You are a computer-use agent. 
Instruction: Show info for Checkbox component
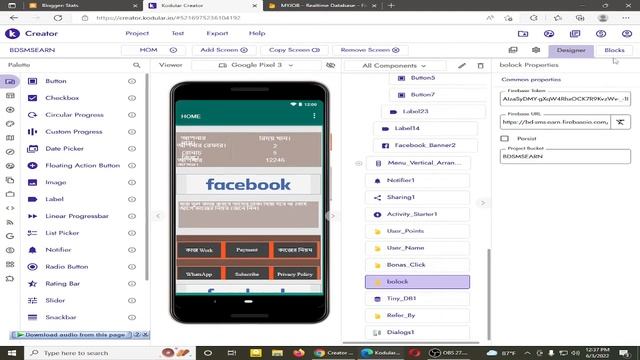click(132, 98)
